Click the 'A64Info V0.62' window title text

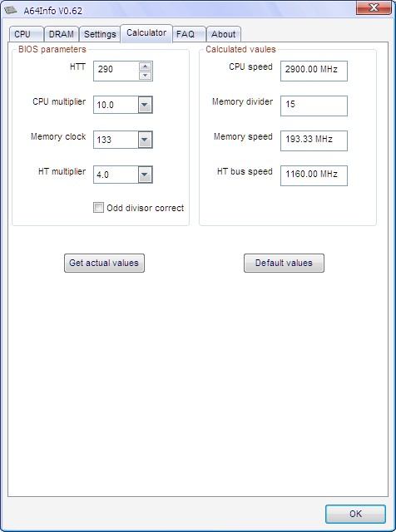click(53, 11)
